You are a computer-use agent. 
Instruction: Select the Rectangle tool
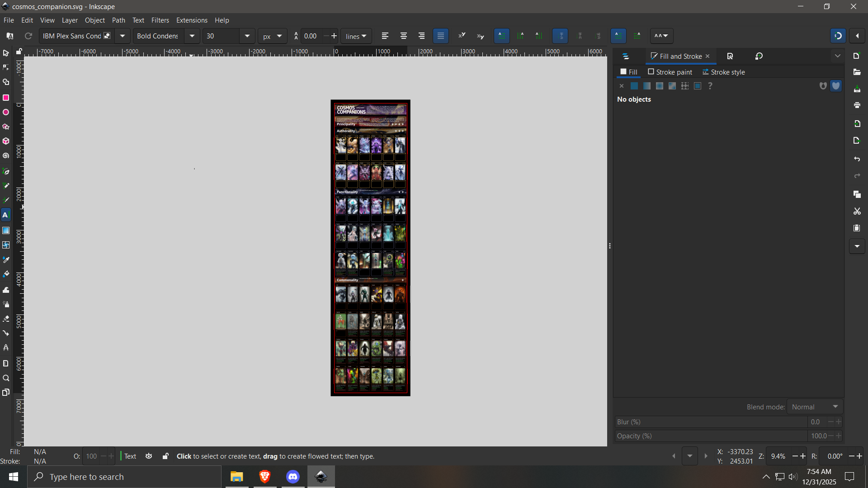point(6,98)
